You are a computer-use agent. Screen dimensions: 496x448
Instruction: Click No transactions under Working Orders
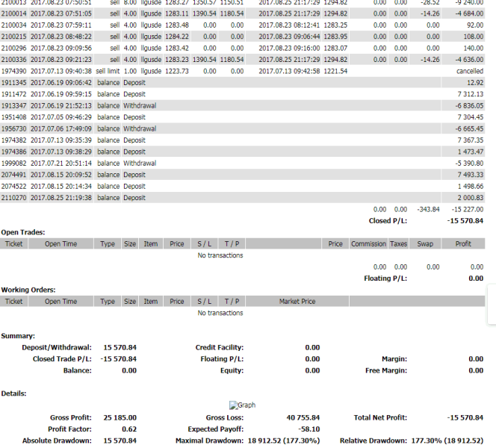220,313
